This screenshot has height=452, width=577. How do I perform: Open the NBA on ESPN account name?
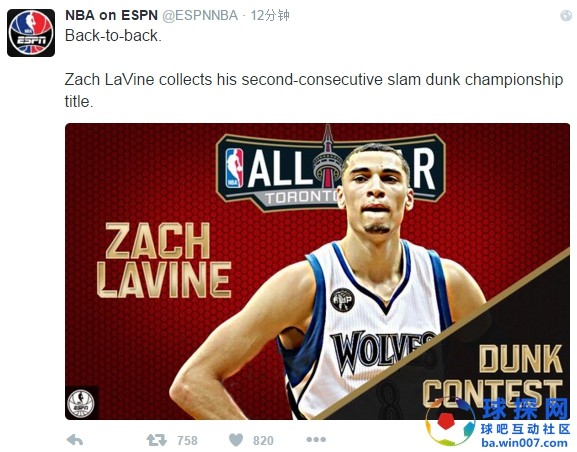[111, 15]
